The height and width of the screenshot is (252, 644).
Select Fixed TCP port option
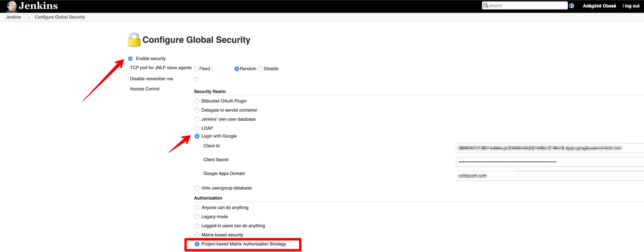(x=196, y=69)
